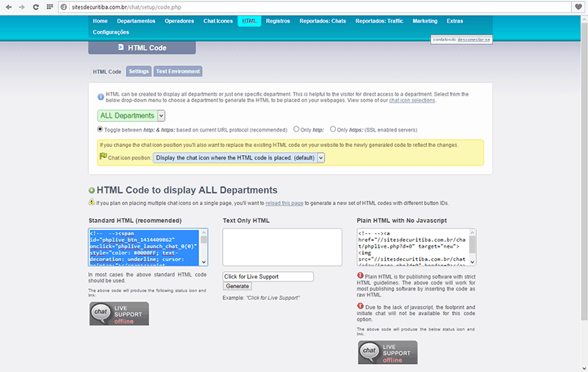Switch to the Test Environment tab
Screen dimensions: 588x372
[178, 71]
